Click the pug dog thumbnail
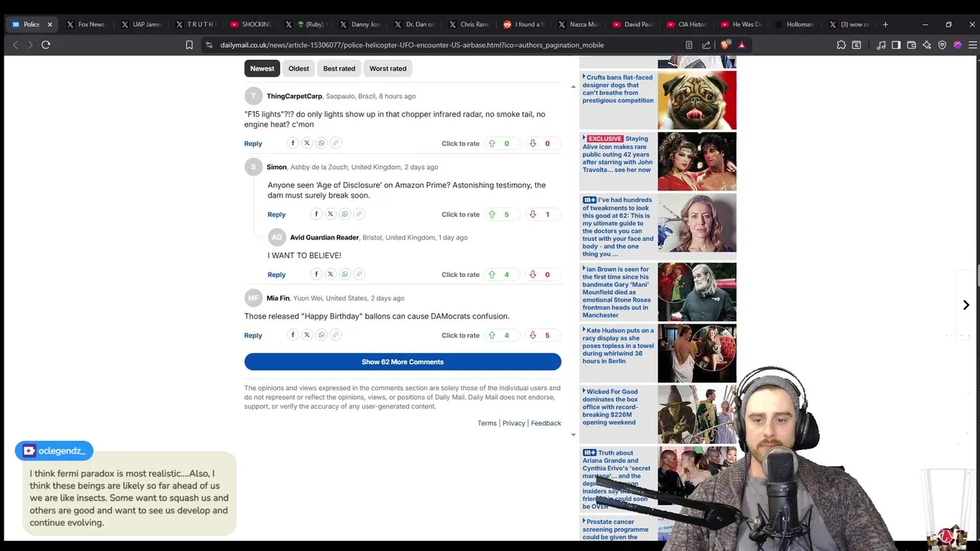 click(x=697, y=100)
